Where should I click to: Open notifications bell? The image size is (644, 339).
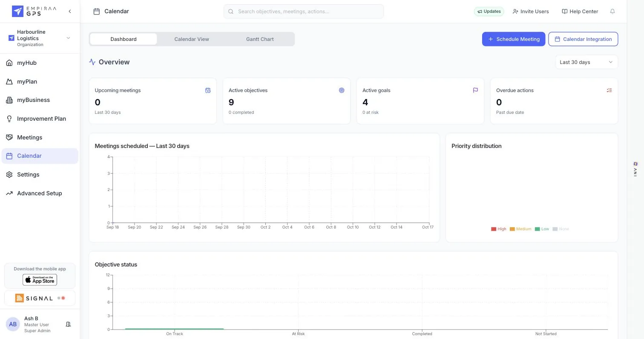coord(612,12)
